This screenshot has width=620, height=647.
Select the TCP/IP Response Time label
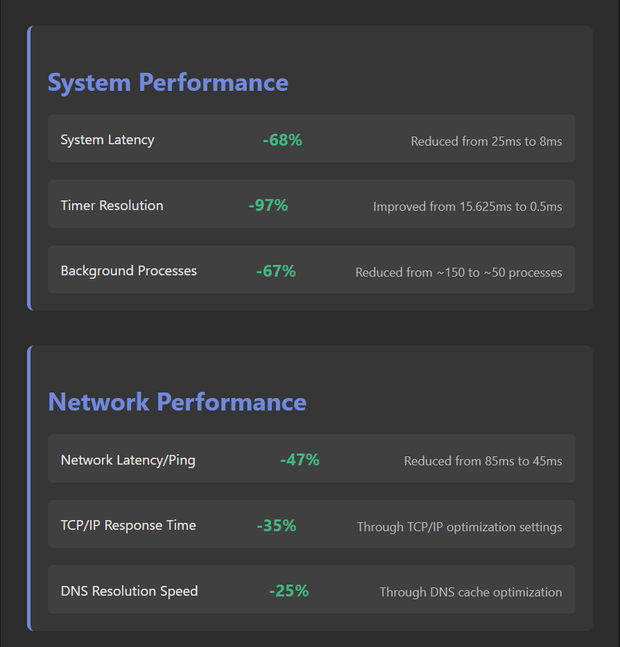(x=128, y=525)
